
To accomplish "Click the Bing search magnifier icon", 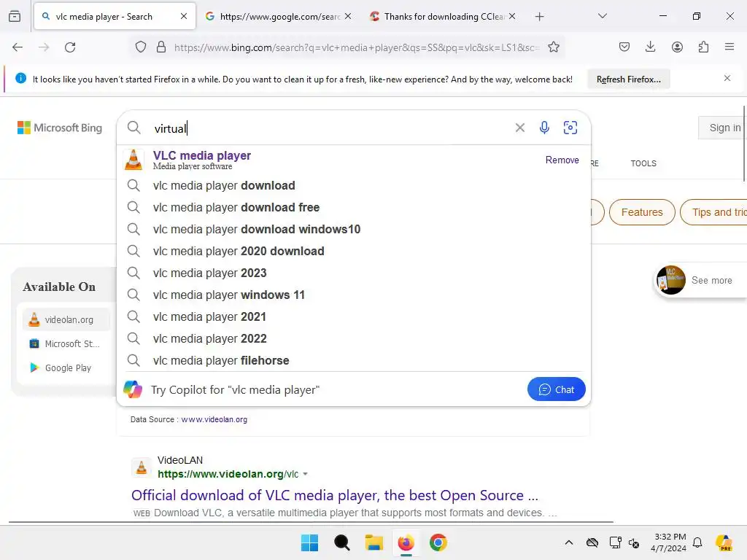I will tap(134, 128).
